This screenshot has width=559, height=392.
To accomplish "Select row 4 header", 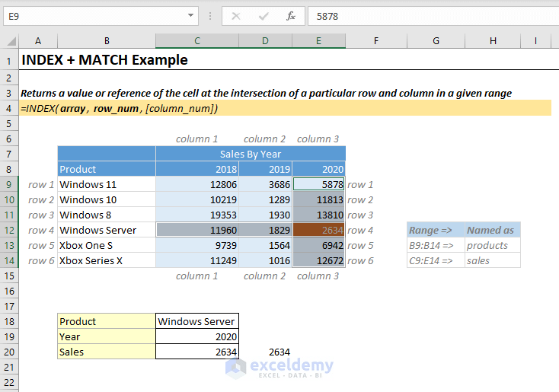I will 9,108.
